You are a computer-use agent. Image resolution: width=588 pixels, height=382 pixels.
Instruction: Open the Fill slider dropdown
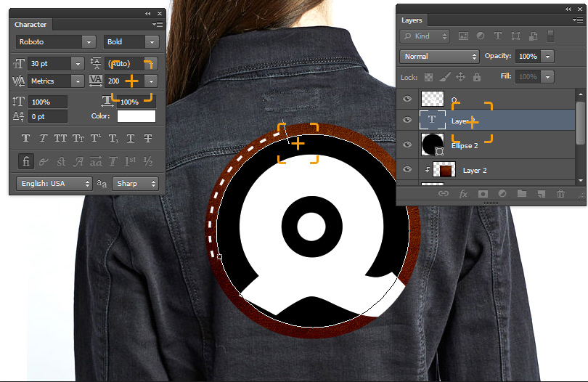click(x=547, y=77)
